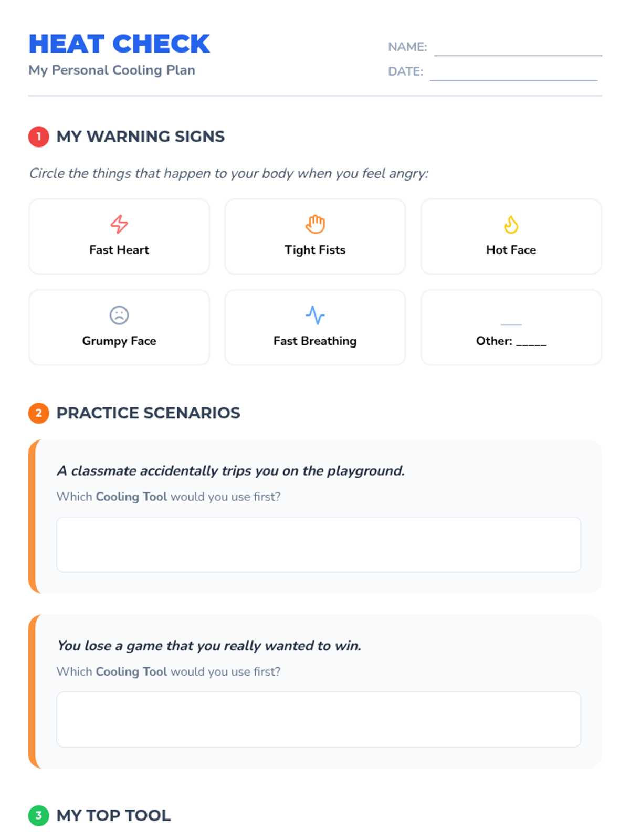Viewport: 630px width, 840px height.
Task: Click the flame icon above Hot Face
Action: pos(511,225)
